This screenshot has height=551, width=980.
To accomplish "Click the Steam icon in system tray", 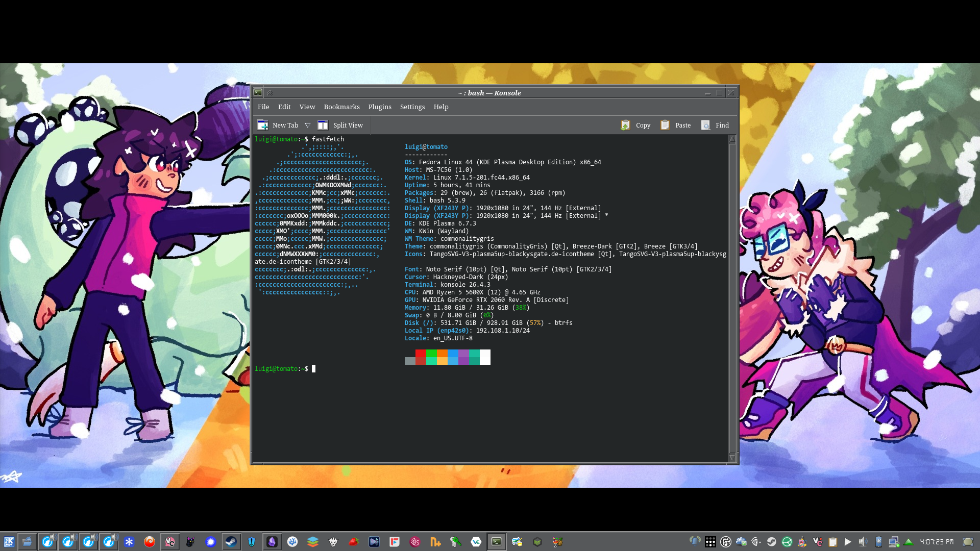I will coord(772,542).
